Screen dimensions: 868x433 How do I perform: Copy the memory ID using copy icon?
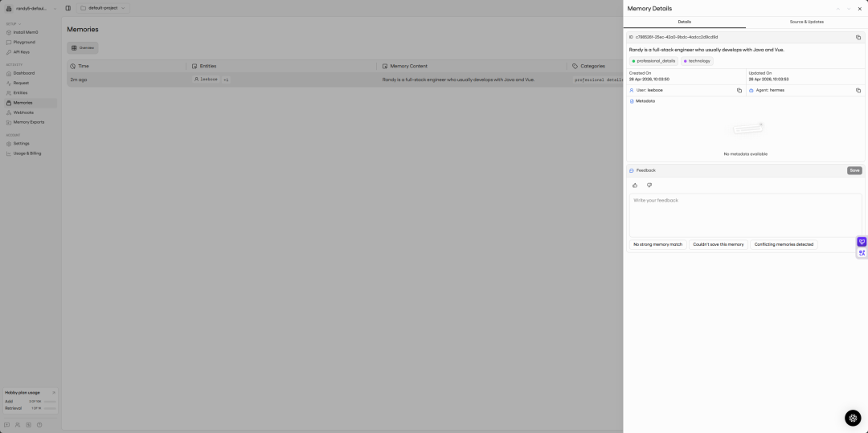point(858,37)
